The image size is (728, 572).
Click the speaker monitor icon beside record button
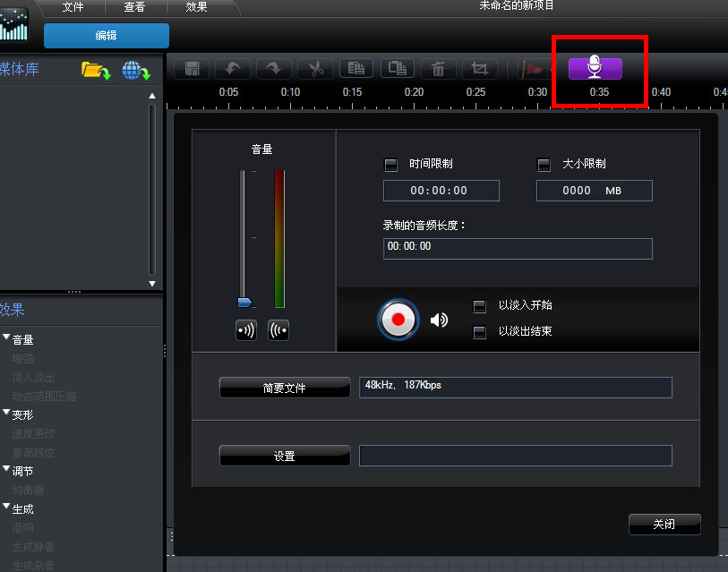point(439,320)
